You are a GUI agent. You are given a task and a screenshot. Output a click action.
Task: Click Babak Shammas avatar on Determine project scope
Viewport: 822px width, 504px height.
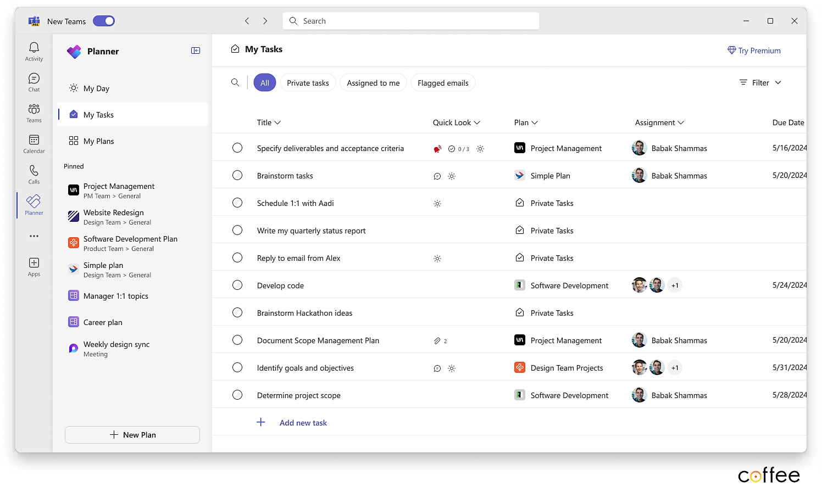pyautogui.click(x=639, y=395)
